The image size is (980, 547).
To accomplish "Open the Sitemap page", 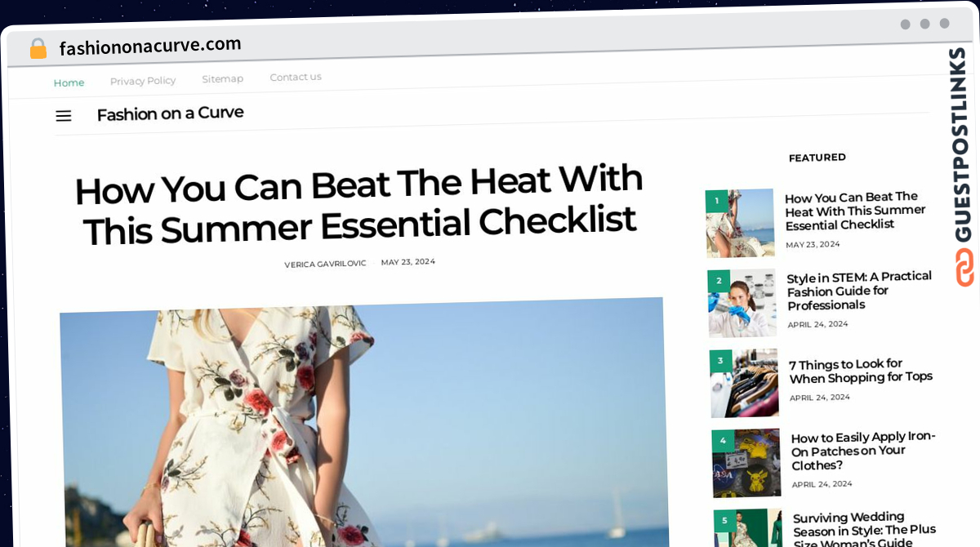I will (x=222, y=79).
